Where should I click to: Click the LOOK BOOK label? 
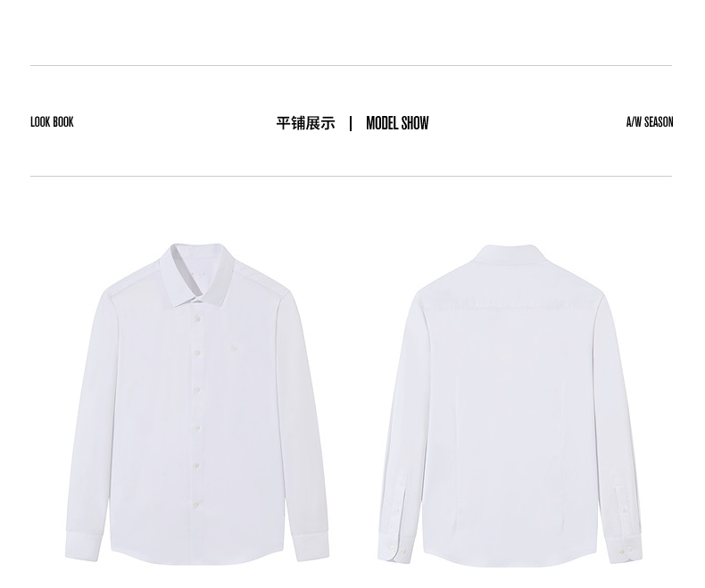coord(52,122)
